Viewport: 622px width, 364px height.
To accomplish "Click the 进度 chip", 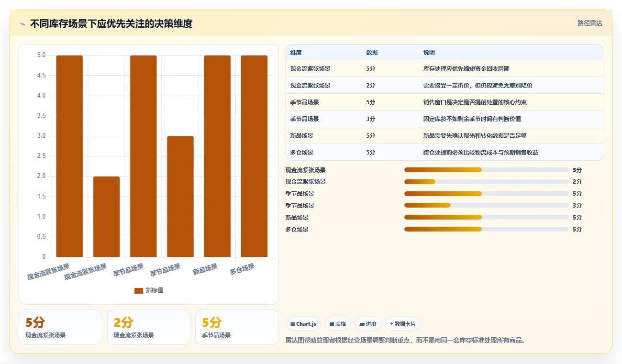I will coord(368,324).
